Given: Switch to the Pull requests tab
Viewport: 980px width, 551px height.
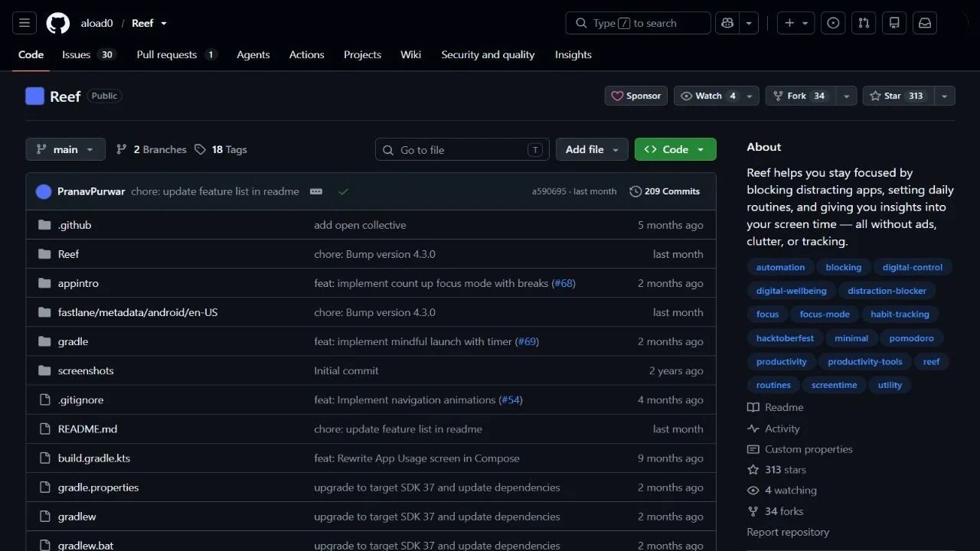Looking at the screenshot, I should coord(177,54).
